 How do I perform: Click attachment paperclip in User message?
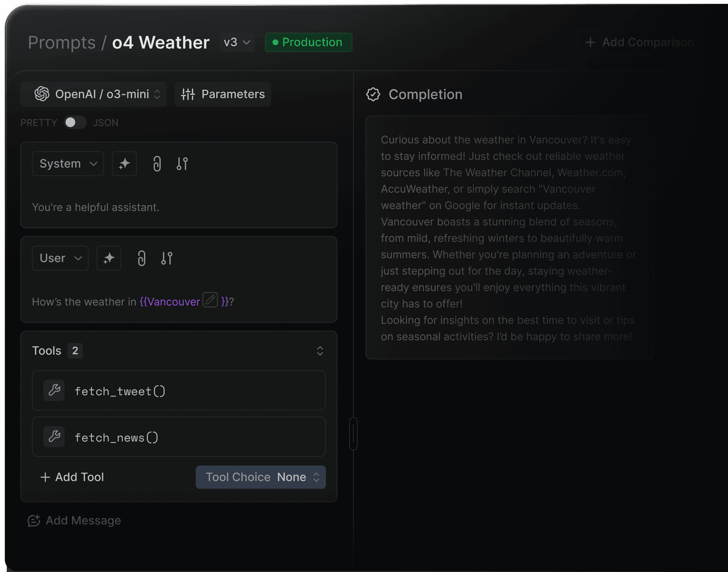[142, 258]
